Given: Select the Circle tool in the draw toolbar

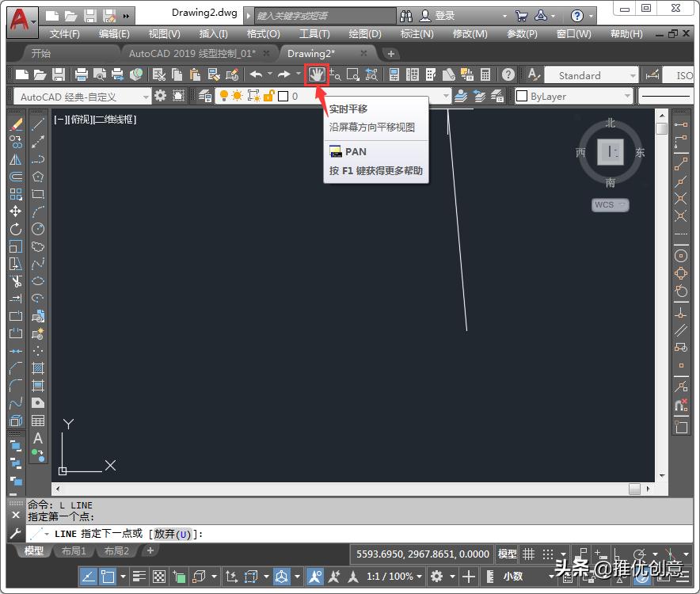Looking at the screenshot, I should (37, 228).
